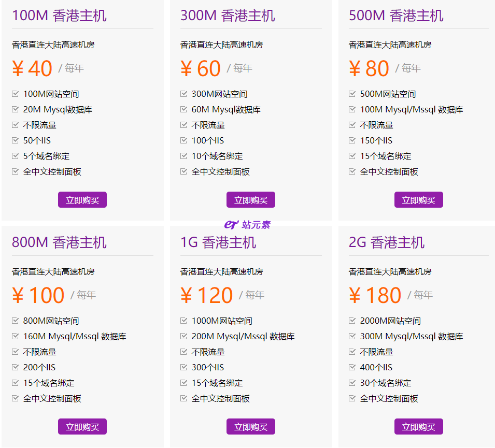Image resolution: width=495 pixels, height=448 pixels.
Task: Buy the 2G 香港主机 plan
Action: [419, 427]
